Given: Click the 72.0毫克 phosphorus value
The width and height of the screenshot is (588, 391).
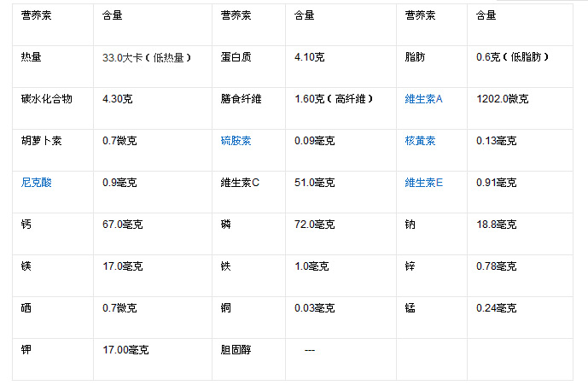Looking at the screenshot, I should [x=314, y=225].
